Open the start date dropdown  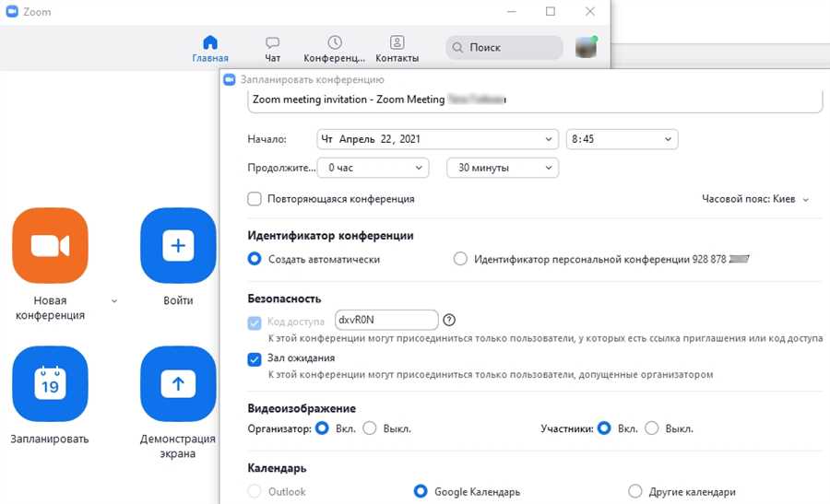(437, 139)
